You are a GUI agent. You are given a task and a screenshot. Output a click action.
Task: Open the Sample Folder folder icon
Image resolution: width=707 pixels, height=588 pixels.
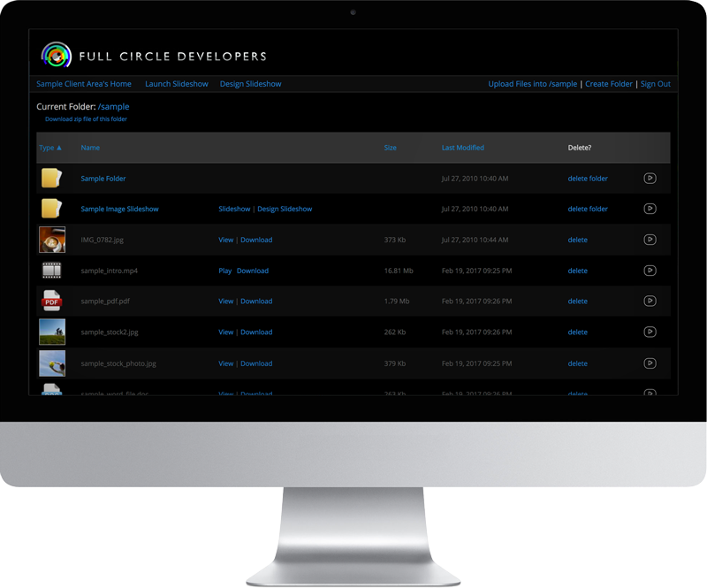pos(51,179)
